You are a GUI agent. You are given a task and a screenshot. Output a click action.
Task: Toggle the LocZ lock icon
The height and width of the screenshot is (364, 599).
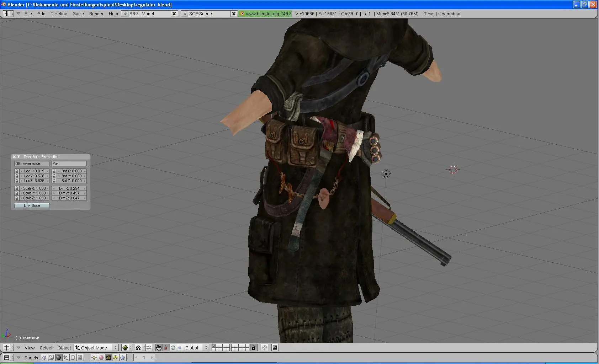[16, 181]
